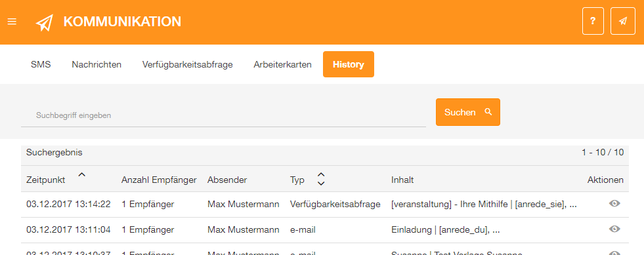Open the hamburger navigation menu
Screen dimensions: 644x255
click(12, 22)
